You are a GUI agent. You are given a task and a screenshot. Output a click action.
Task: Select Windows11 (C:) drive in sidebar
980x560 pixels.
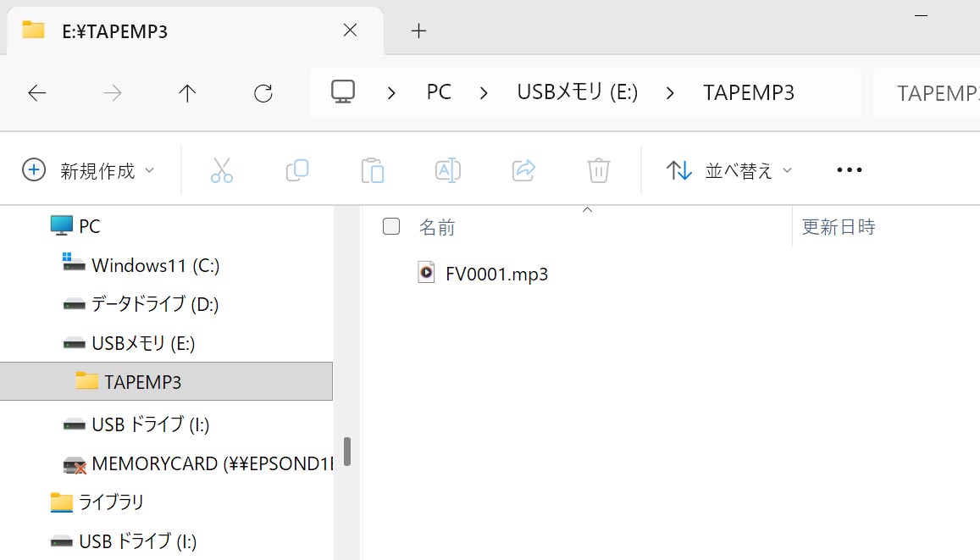click(x=155, y=265)
